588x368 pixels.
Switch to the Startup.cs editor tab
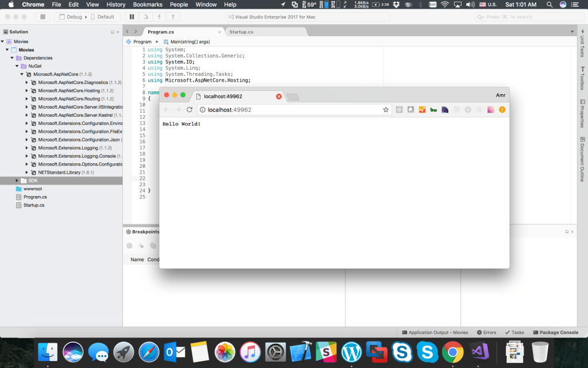pyautogui.click(x=241, y=32)
